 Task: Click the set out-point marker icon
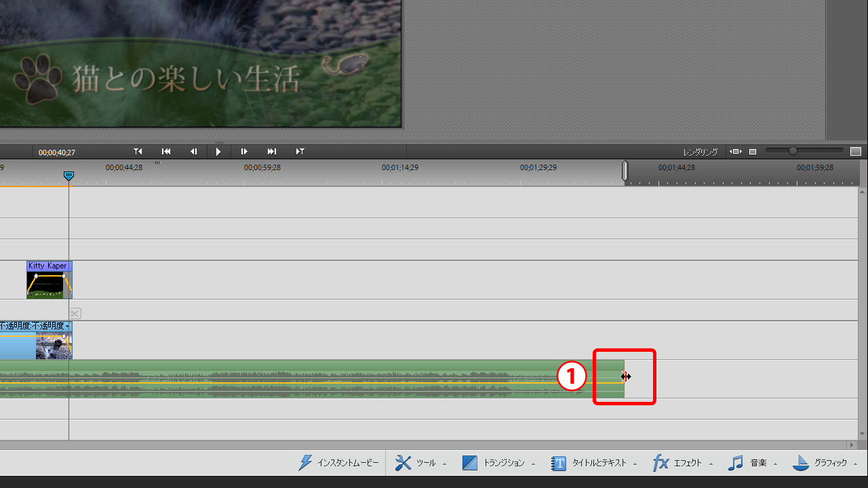pos(300,152)
